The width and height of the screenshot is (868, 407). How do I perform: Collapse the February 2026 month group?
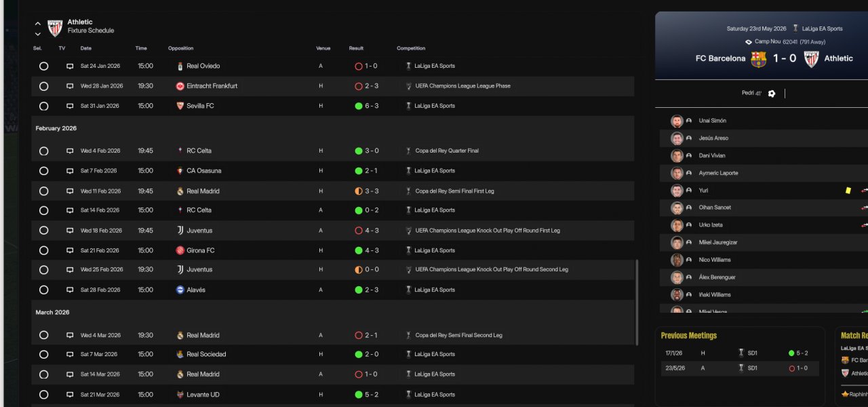(x=56, y=128)
